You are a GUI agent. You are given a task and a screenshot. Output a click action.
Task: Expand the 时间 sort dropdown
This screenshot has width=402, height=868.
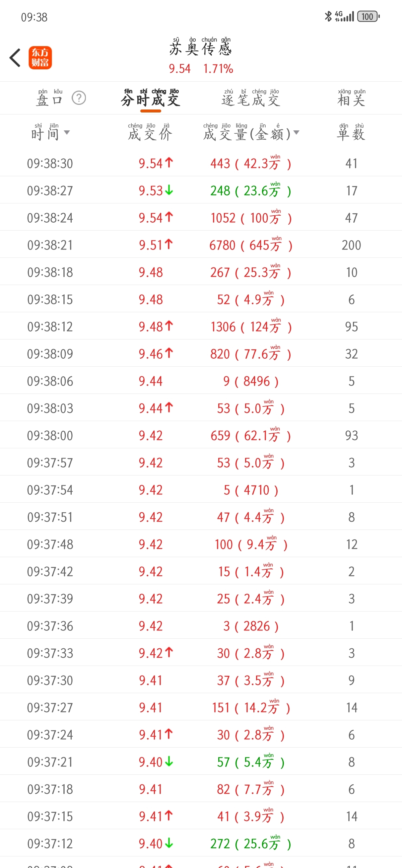[x=67, y=132]
